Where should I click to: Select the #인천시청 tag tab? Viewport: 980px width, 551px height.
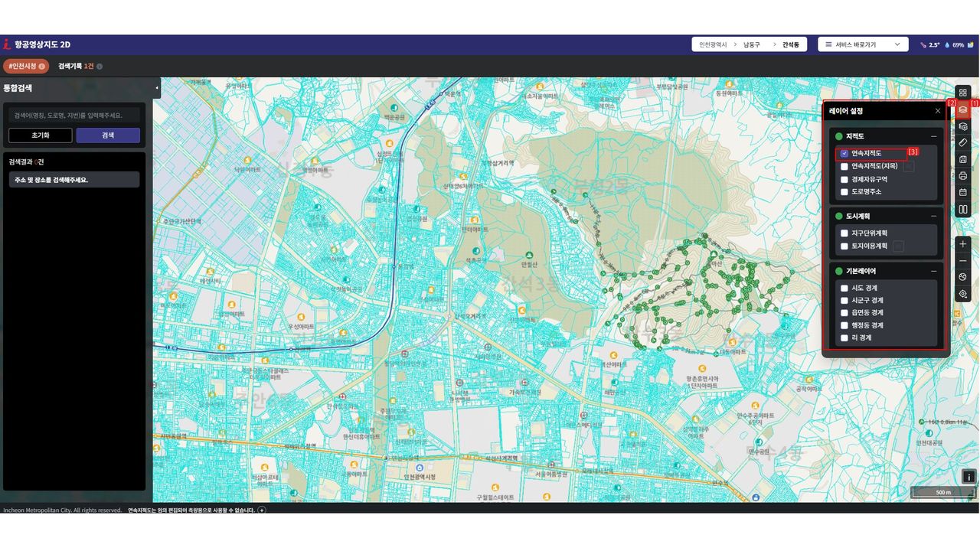click(x=27, y=66)
